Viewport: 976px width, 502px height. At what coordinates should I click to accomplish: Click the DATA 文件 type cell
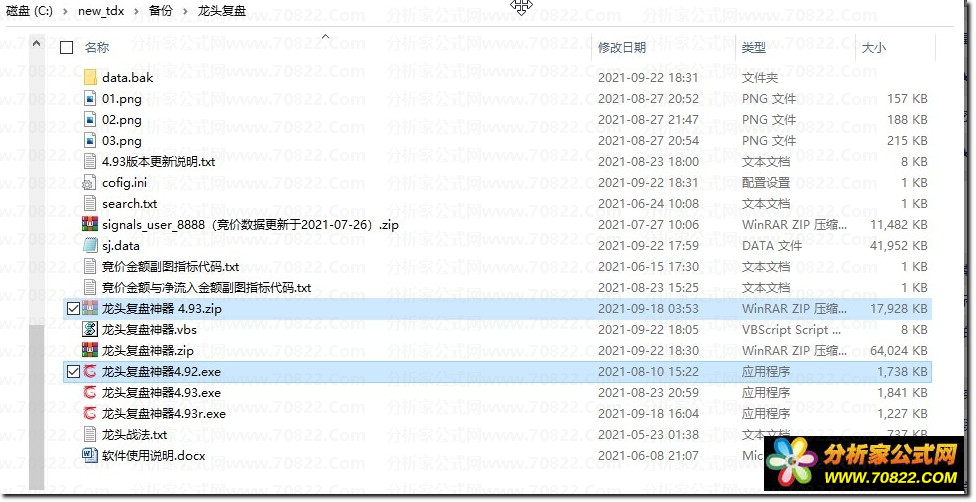coord(772,245)
